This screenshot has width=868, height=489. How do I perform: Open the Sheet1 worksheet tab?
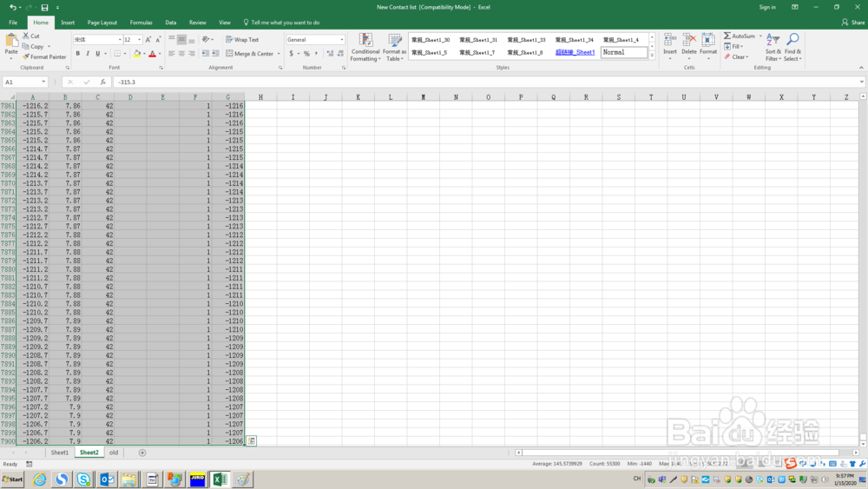(59, 453)
